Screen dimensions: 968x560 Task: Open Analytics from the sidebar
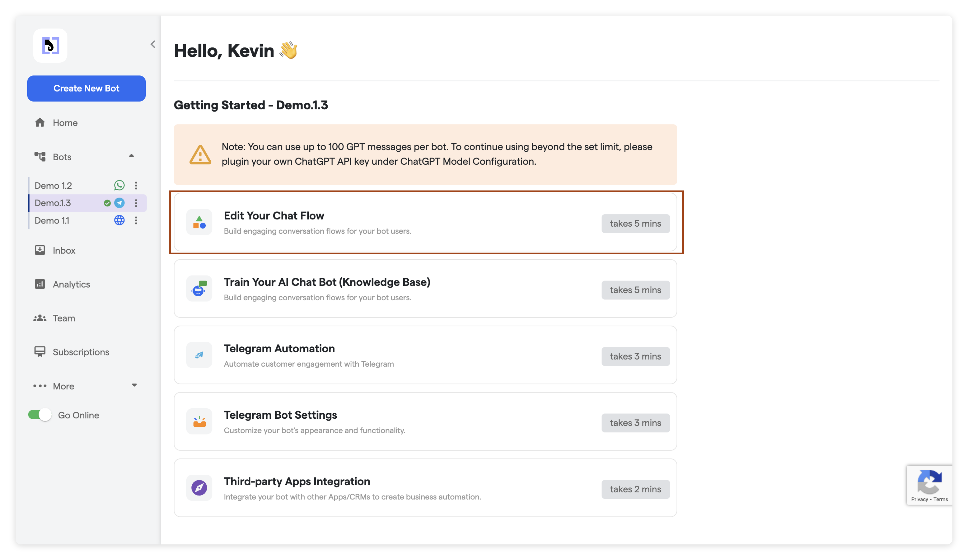71,284
